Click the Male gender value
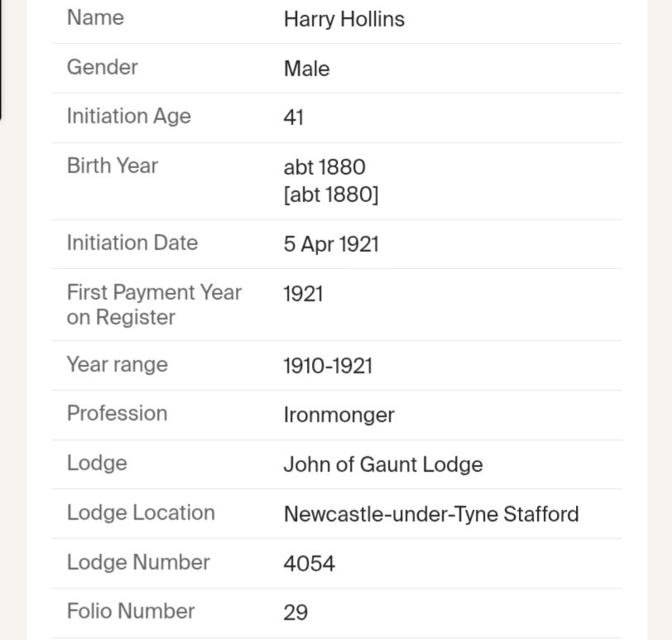Image resolution: width=672 pixels, height=640 pixels. tap(306, 68)
